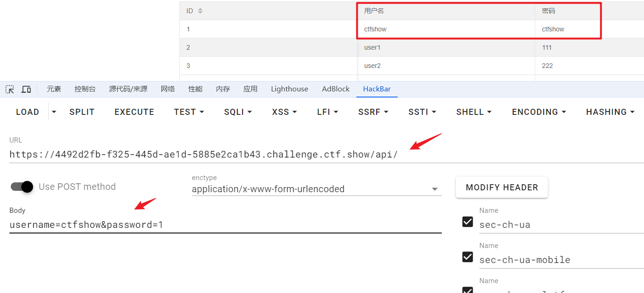Open the AdBlock devtools tab
Viewport: 644px width, 293px height.
tap(335, 89)
